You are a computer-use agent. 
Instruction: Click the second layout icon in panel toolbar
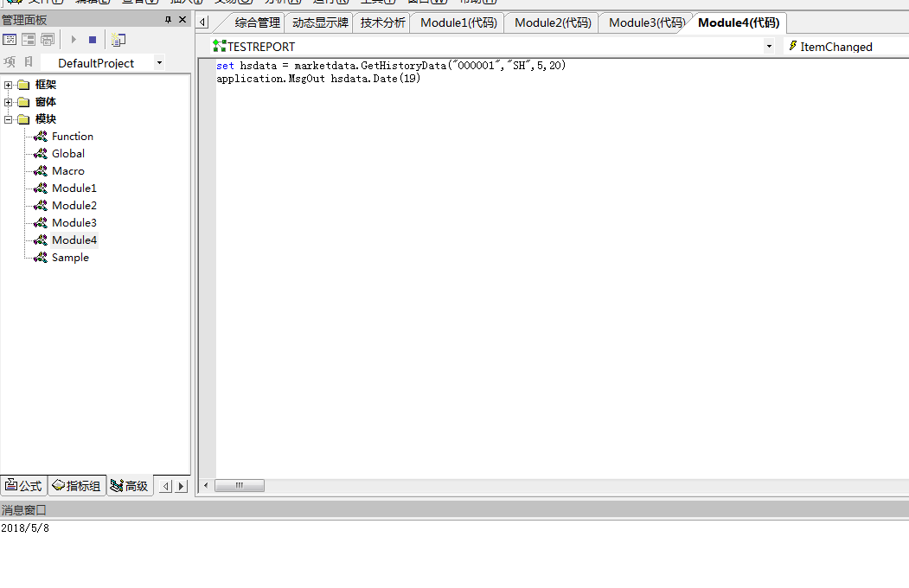tap(29, 40)
